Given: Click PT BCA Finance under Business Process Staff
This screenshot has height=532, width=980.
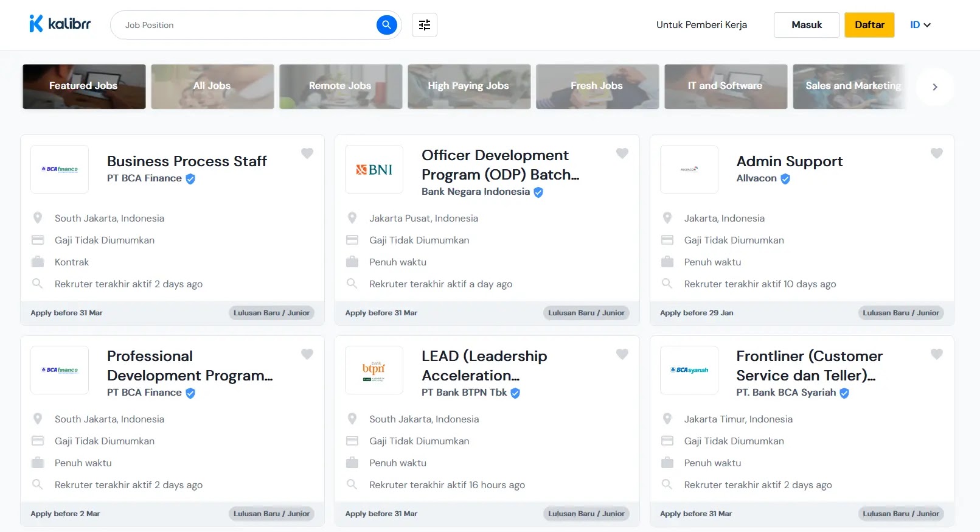Looking at the screenshot, I should (x=144, y=178).
